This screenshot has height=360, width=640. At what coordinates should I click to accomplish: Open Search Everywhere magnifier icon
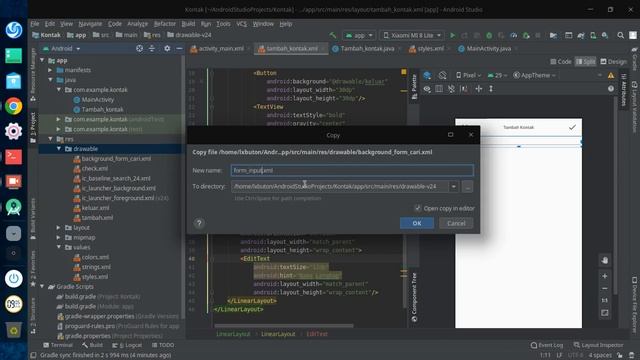tap(620, 36)
